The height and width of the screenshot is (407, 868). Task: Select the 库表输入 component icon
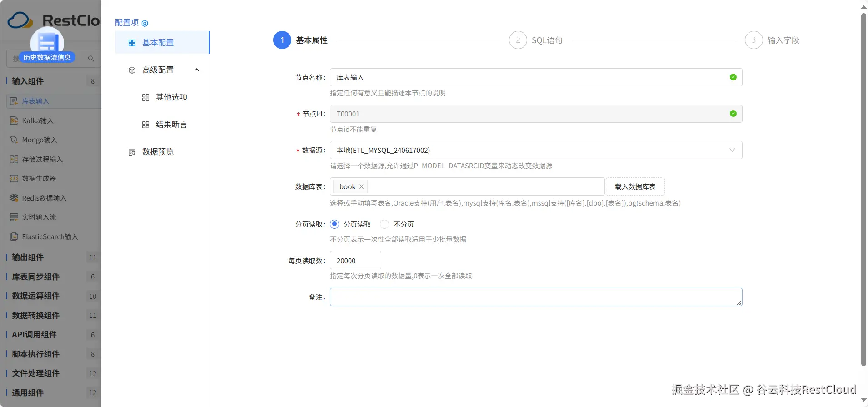point(14,101)
